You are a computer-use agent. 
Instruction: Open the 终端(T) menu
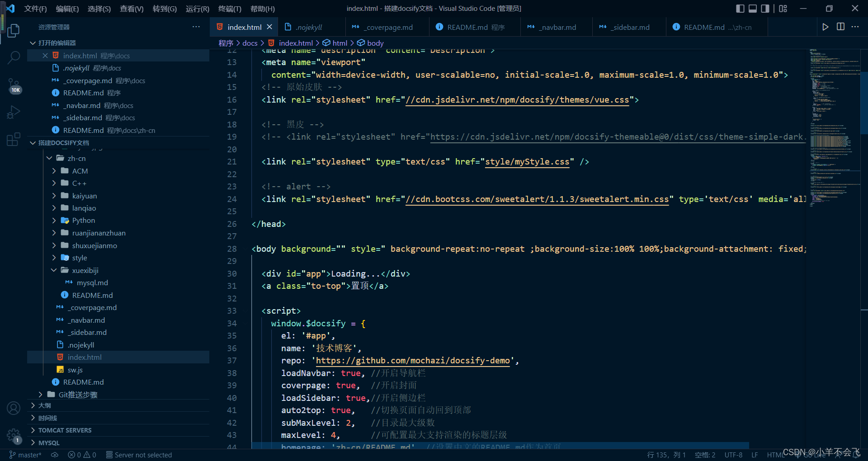230,9
